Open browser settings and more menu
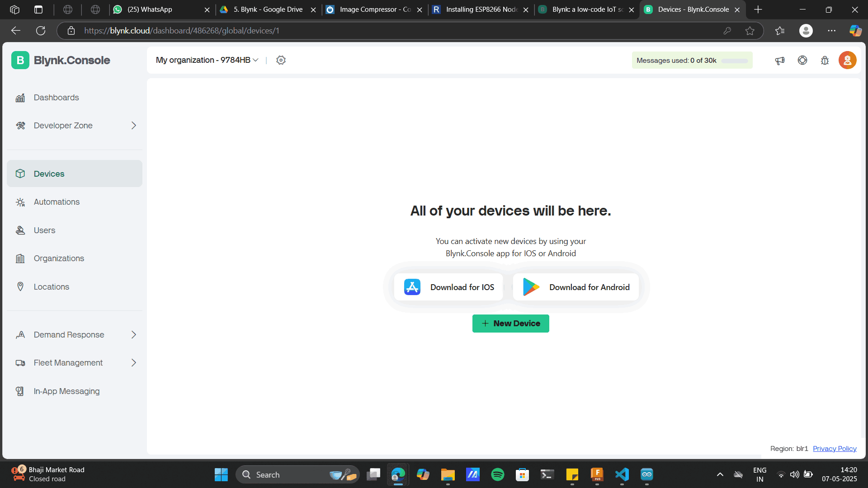Screen dimensions: 868x488 click(832, 31)
